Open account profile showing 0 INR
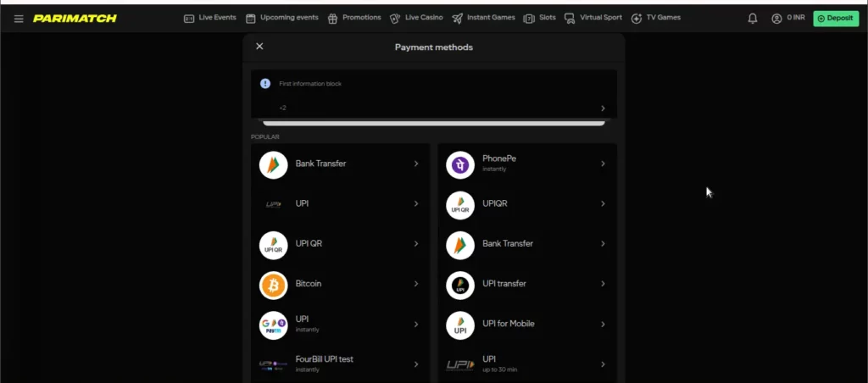The width and height of the screenshot is (868, 383). 788,19
